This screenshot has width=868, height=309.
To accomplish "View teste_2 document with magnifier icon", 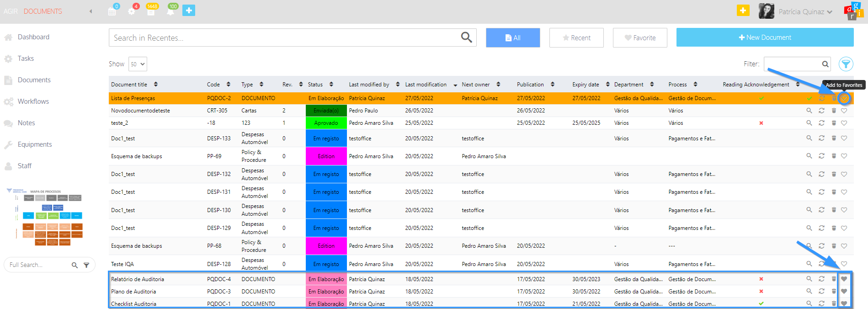I will 809,123.
